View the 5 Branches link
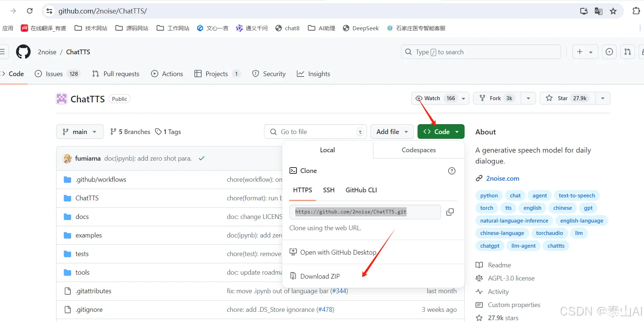 [x=130, y=132]
